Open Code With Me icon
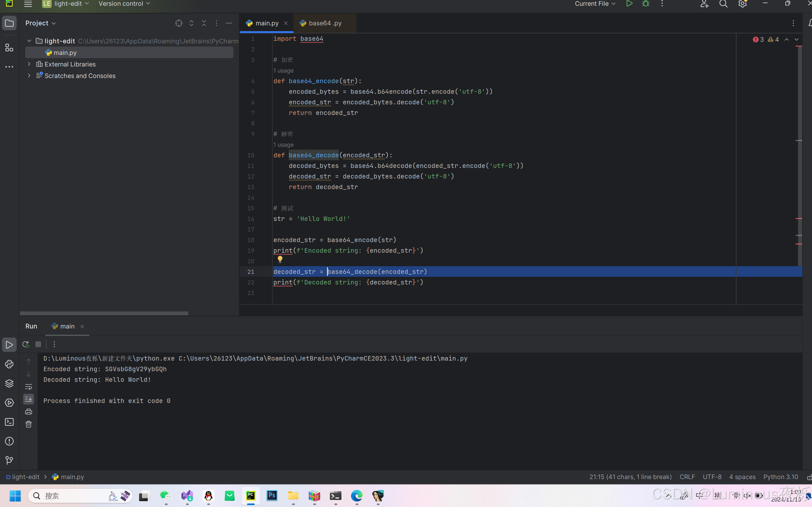The image size is (812, 507). pyautogui.click(x=704, y=4)
